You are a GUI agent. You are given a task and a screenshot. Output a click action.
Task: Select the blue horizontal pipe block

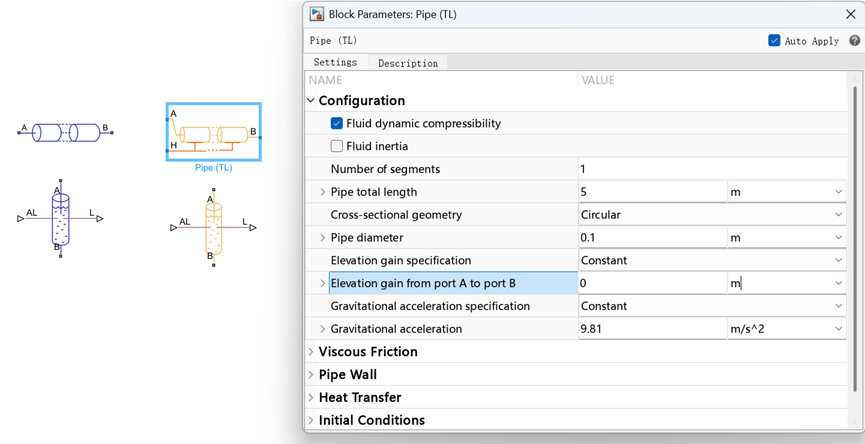pyautogui.click(x=65, y=132)
